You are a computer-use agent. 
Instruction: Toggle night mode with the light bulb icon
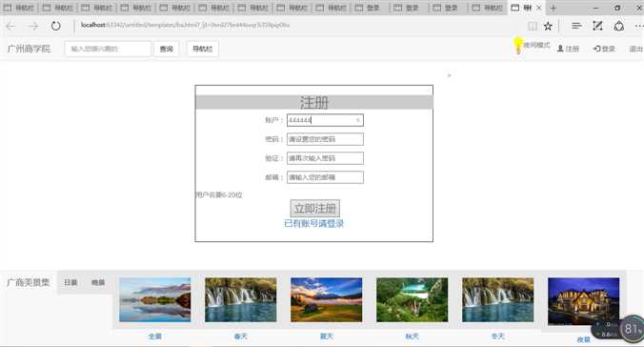tap(518, 45)
